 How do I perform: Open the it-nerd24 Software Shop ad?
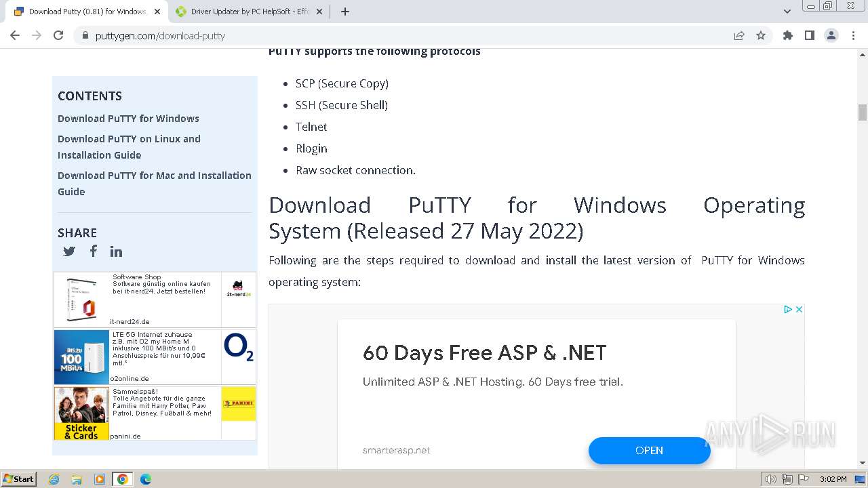[155, 300]
